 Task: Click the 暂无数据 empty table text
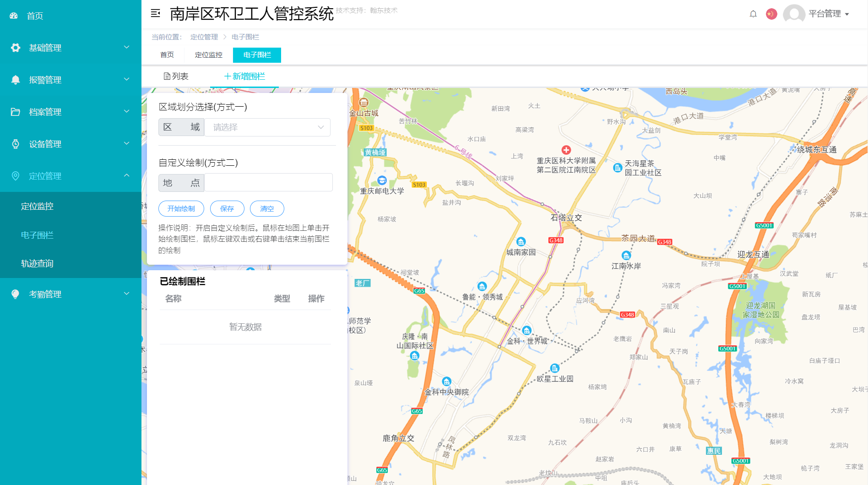[245, 327]
